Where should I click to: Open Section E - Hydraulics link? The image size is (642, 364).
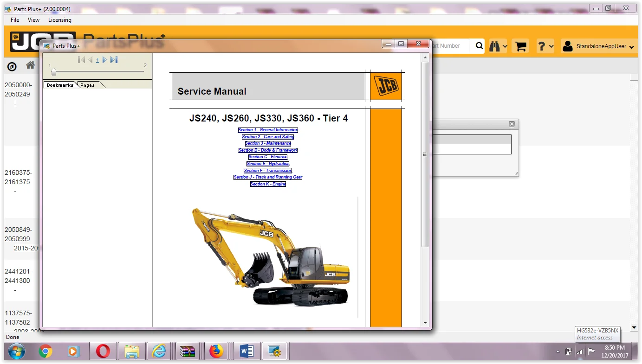268,164
